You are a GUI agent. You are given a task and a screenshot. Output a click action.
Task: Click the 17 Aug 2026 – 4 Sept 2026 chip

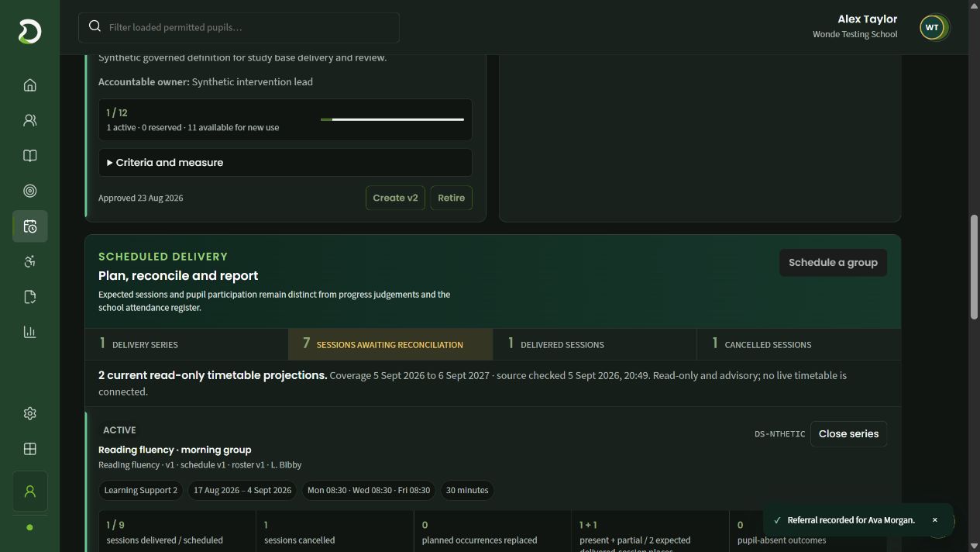(x=242, y=490)
